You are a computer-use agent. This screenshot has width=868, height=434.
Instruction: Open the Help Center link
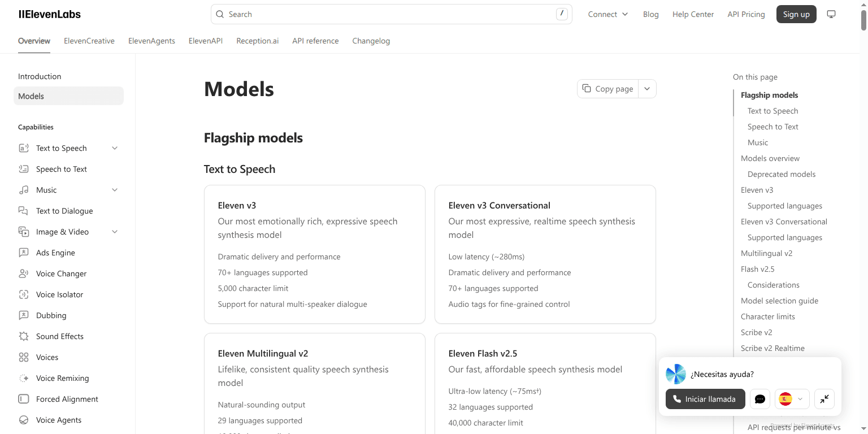pyautogui.click(x=693, y=14)
